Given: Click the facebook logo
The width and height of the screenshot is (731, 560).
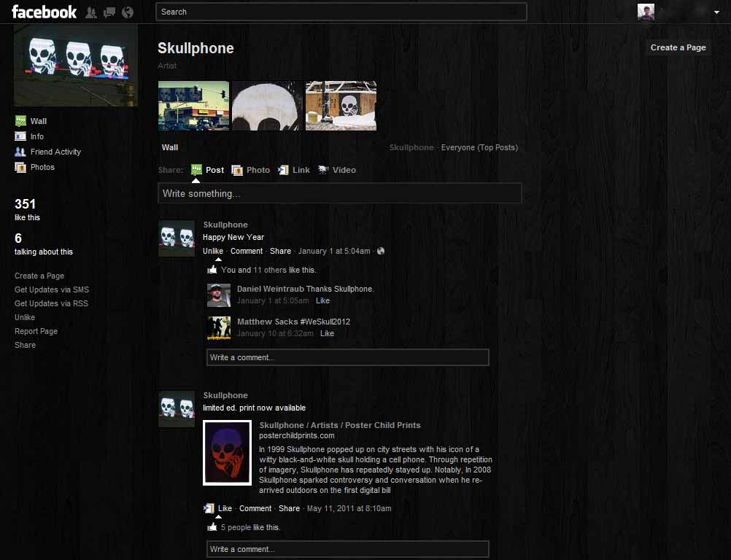Looking at the screenshot, I should point(45,12).
